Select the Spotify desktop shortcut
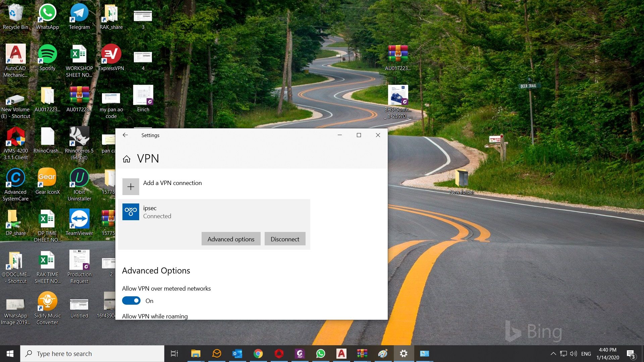This screenshot has width=644, height=362. pos(47,58)
